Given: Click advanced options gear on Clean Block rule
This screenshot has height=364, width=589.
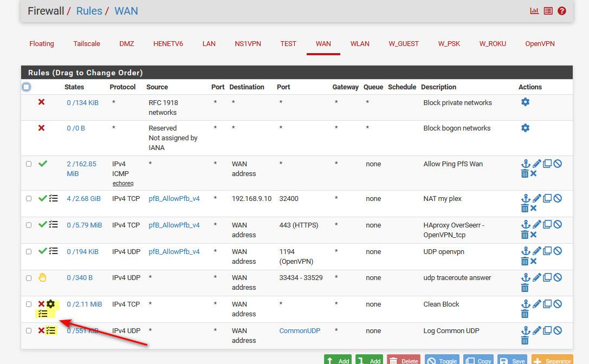Looking at the screenshot, I should [x=51, y=304].
